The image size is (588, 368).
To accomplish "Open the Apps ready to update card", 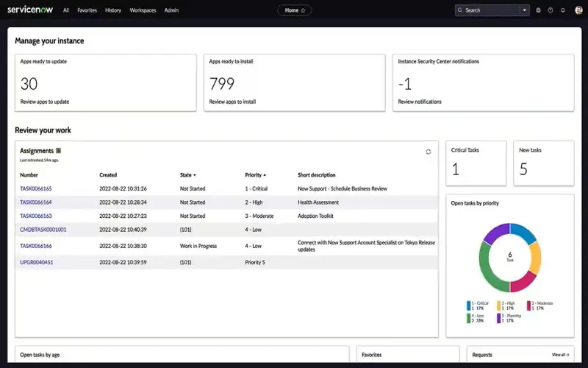I will (x=106, y=82).
